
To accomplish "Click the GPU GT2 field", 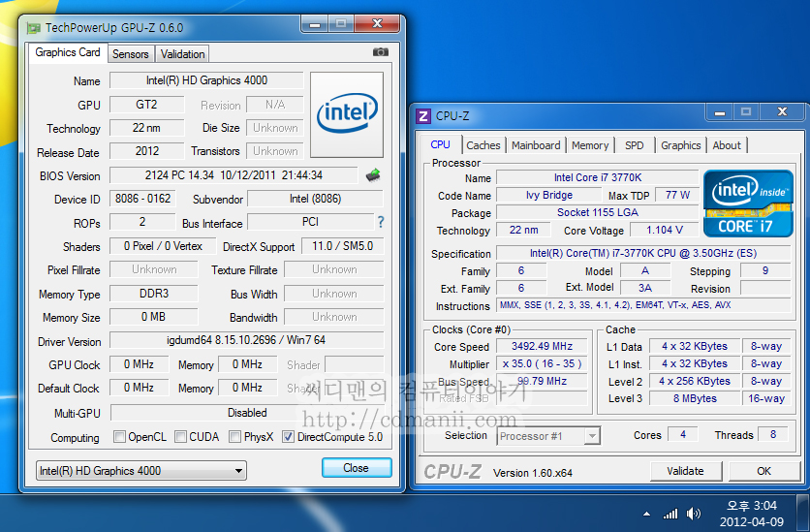I will point(146,105).
